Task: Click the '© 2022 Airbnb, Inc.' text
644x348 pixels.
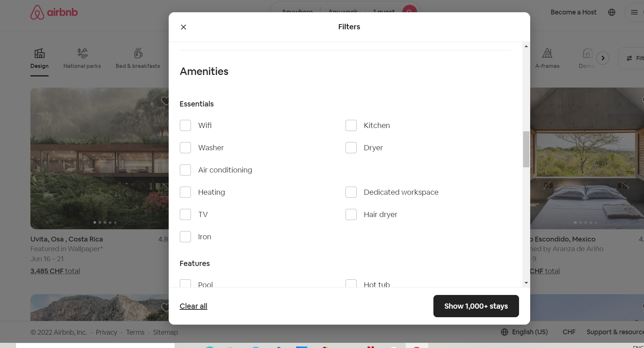Action: pyautogui.click(x=59, y=332)
